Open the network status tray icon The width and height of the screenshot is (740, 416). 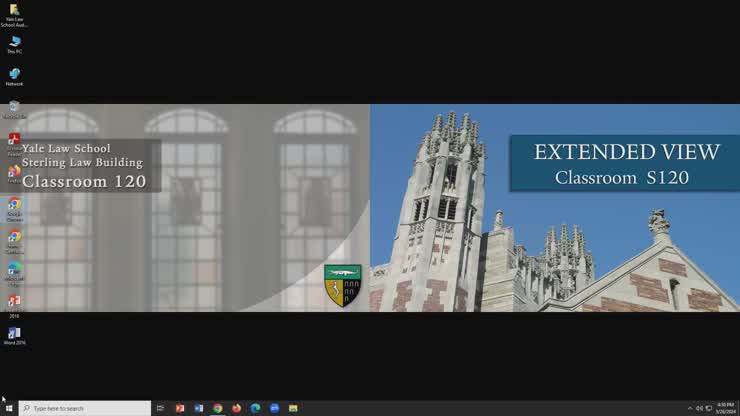coord(708,408)
